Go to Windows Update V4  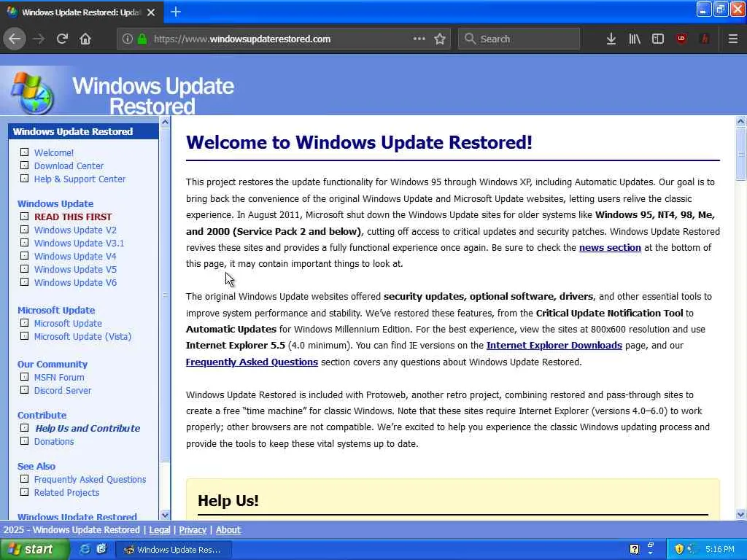point(75,256)
